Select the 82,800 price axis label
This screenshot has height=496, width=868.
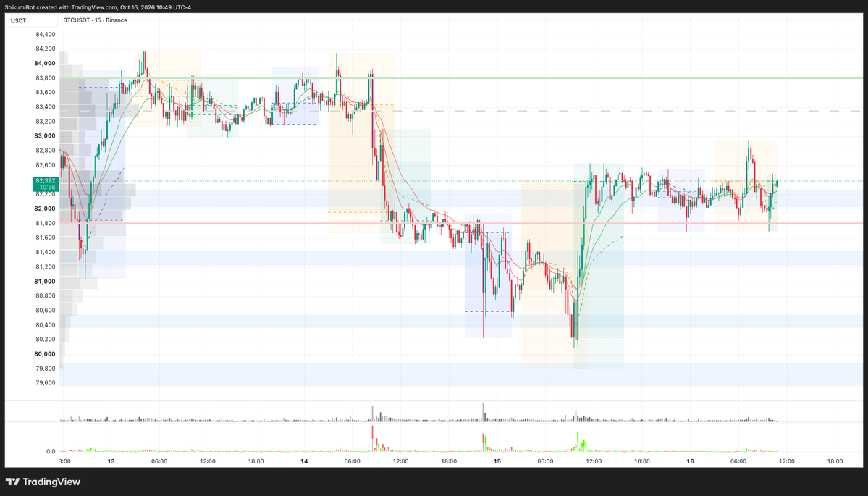coord(45,151)
